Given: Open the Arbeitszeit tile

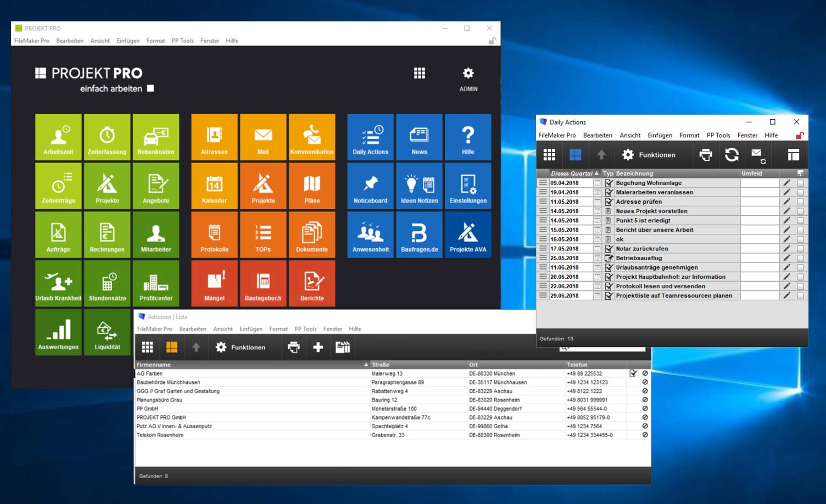Looking at the screenshot, I should pos(58,137).
